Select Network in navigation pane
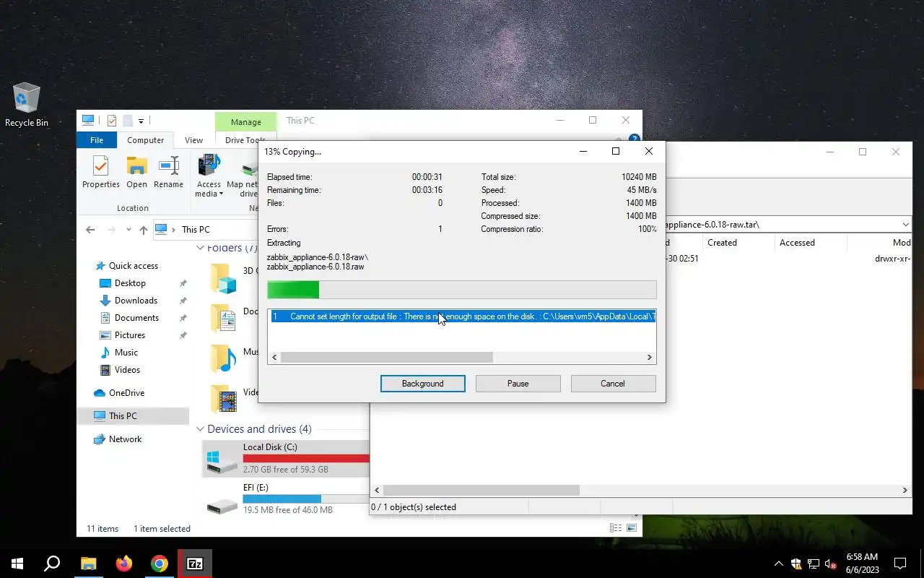The height and width of the screenshot is (578, 924). 125,439
